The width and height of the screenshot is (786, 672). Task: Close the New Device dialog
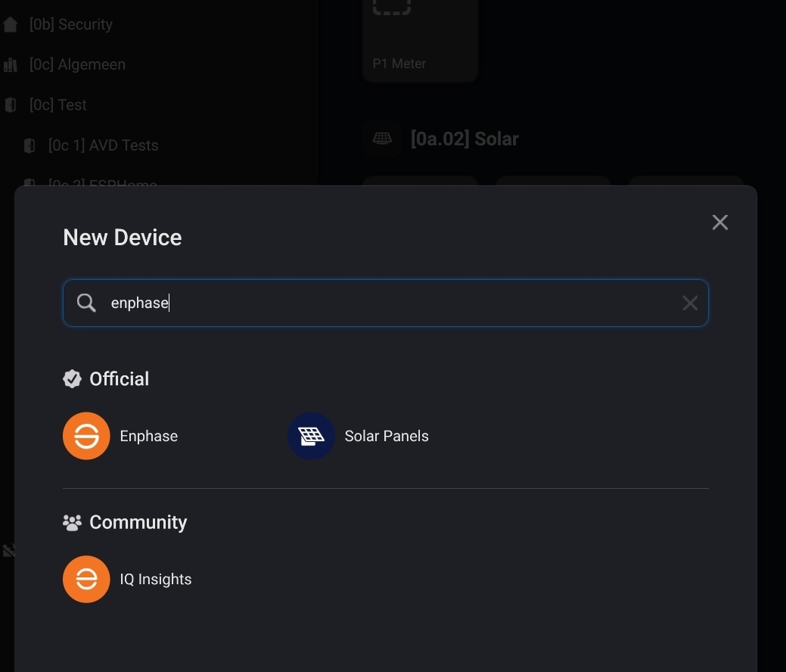tap(720, 222)
